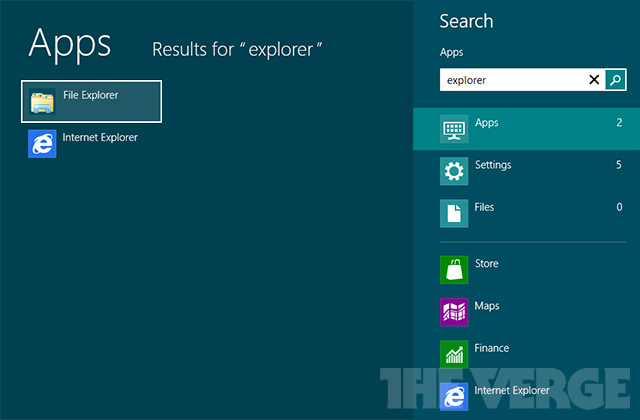This screenshot has height=420, width=640.
Task: Click Internet Explorer result text
Action: pyautogui.click(x=100, y=138)
